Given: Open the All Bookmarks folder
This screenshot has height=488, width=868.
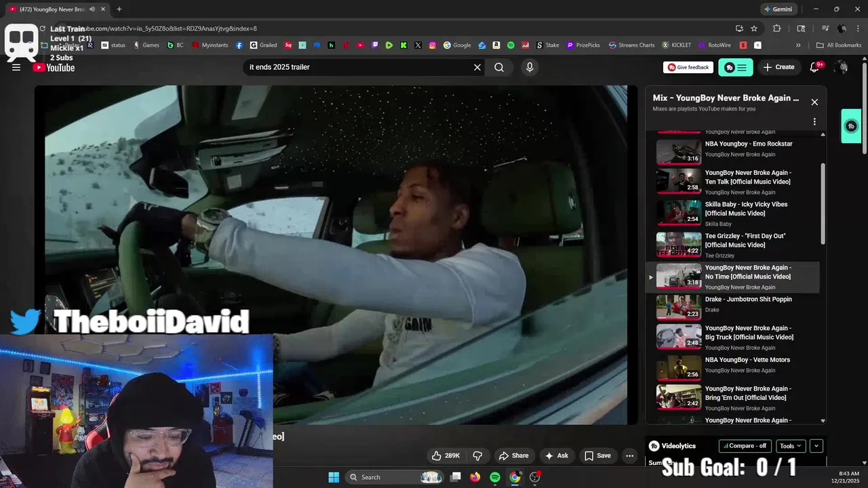Looking at the screenshot, I should click(x=838, y=45).
